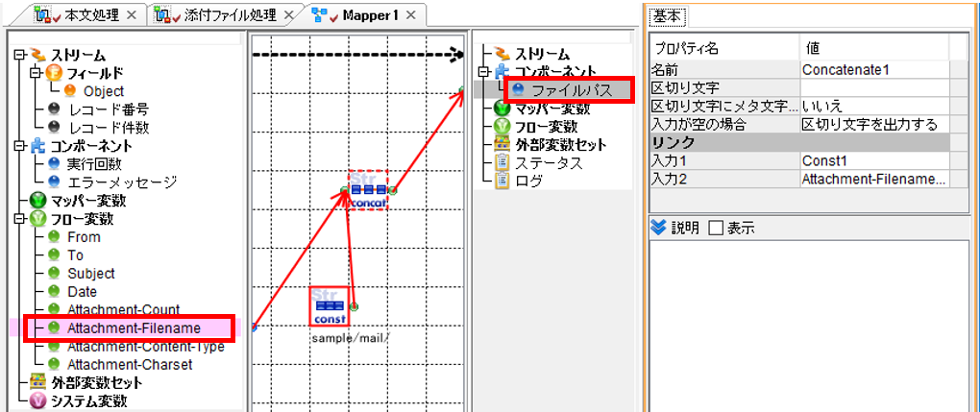980x412 pixels.
Task: Click the 区切り文字 value field
Action: coord(873,87)
